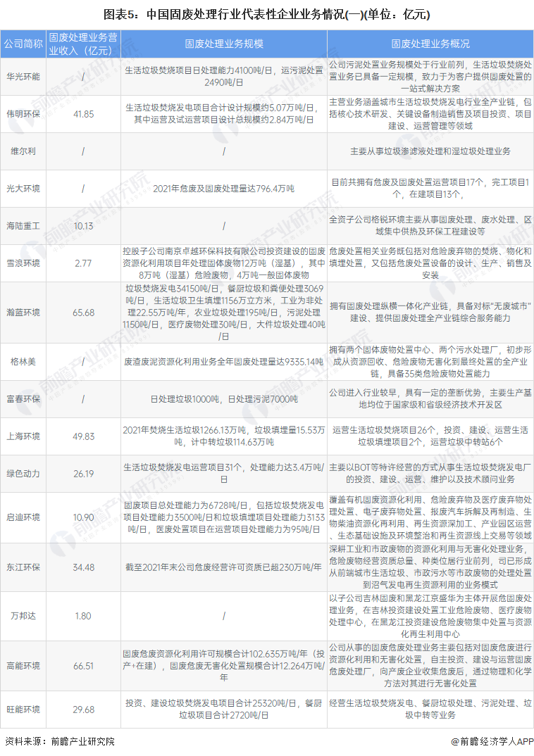Screen dimensions: 534x756
Task: Click revenue value 49.83
Action: 83,436
